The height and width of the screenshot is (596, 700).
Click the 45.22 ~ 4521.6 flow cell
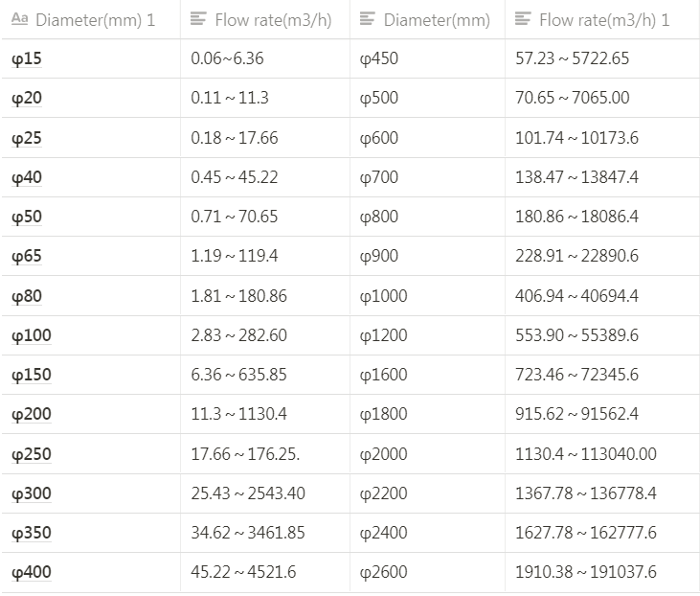243,573
